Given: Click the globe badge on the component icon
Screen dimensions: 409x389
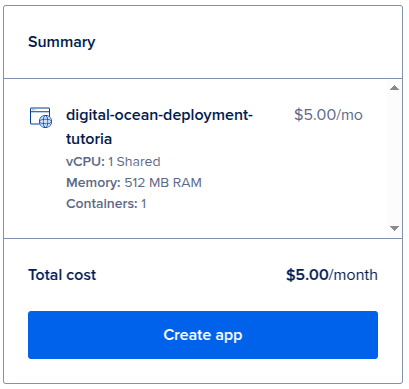Looking at the screenshot, I should [x=46, y=121].
